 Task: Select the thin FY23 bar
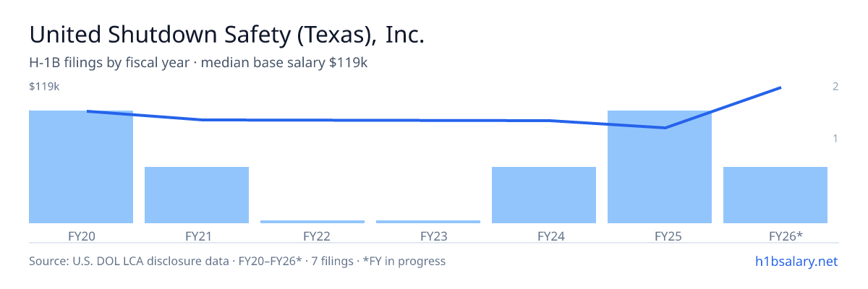click(428, 222)
